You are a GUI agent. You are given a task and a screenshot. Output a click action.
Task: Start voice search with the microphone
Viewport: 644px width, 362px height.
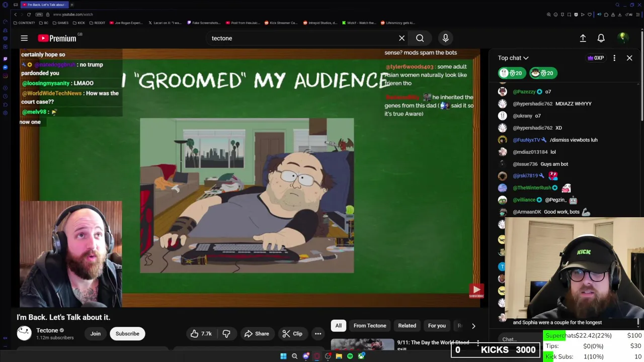pyautogui.click(x=445, y=38)
